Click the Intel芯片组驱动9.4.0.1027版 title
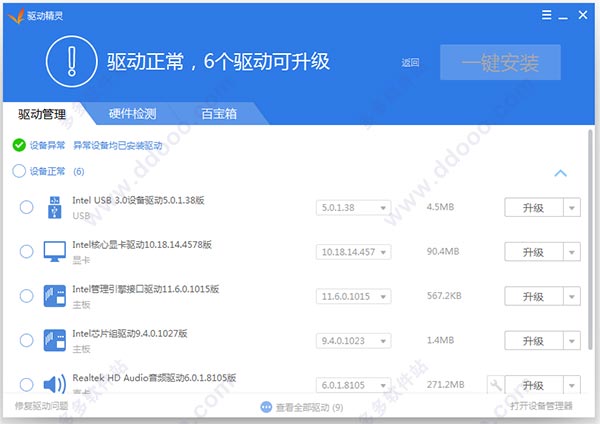The image size is (600, 424). click(130, 333)
